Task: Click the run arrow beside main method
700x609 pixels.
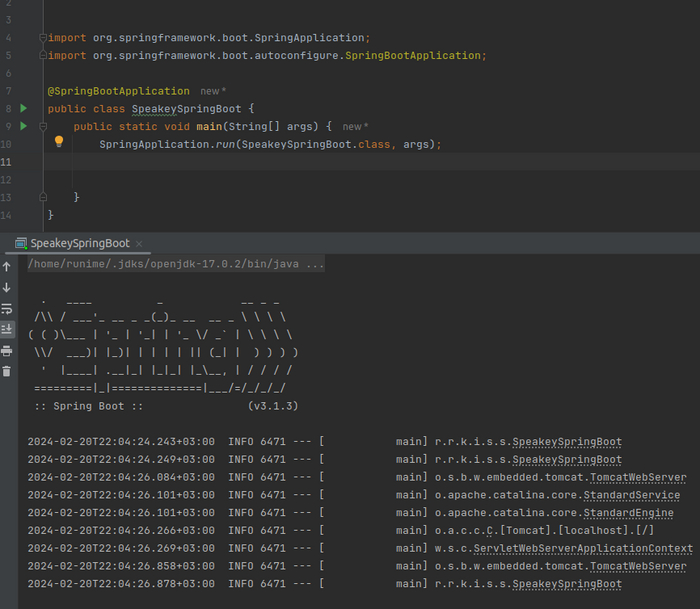Action: tap(23, 126)
